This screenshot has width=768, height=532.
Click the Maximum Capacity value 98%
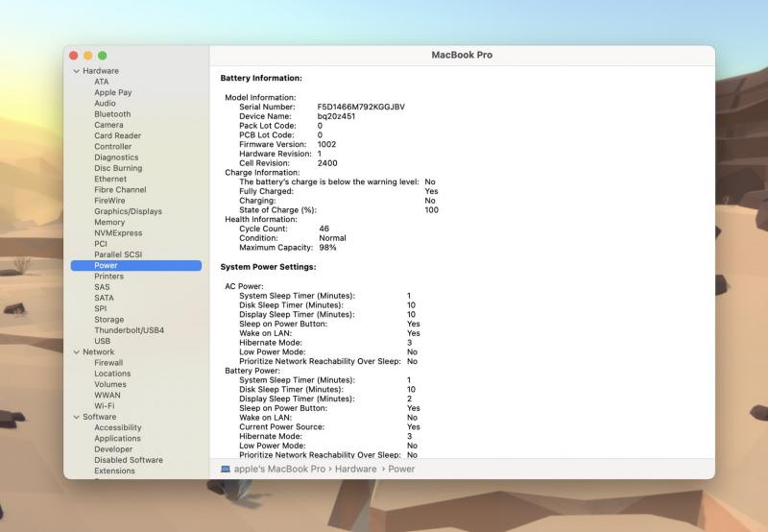327,248
